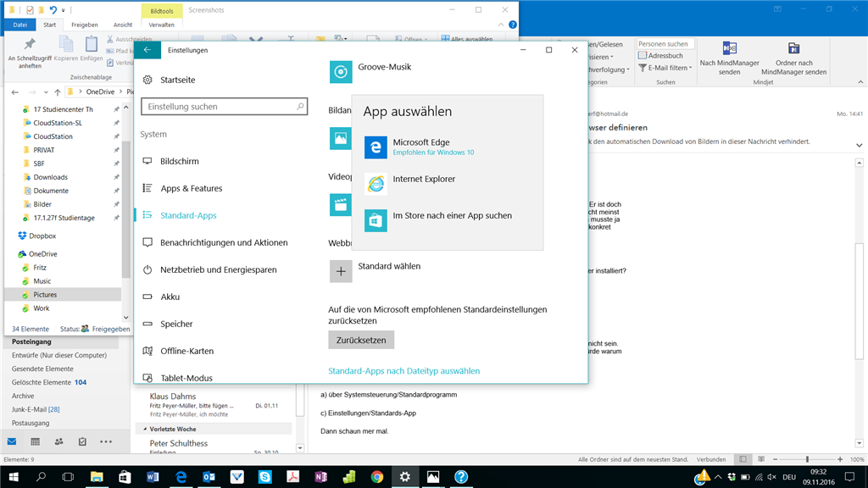Open OneNote from the taskbar
Image resolution: width=868 pixels, height=488 pixels.
[x=321, y=476]
